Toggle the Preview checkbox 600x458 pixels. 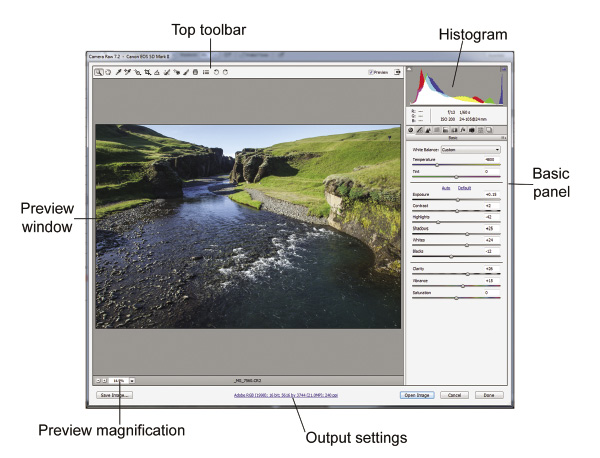[x=370, y=72]
